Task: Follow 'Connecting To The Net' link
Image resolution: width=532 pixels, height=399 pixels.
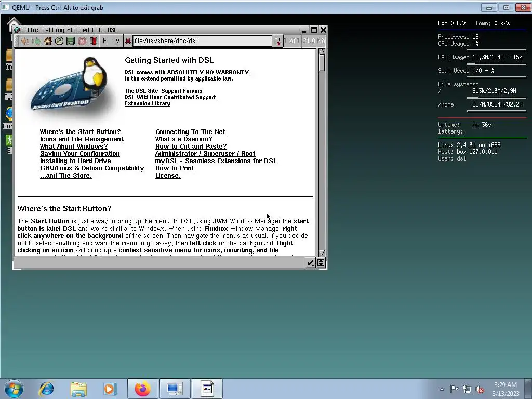Action: [x=190, y=131]
